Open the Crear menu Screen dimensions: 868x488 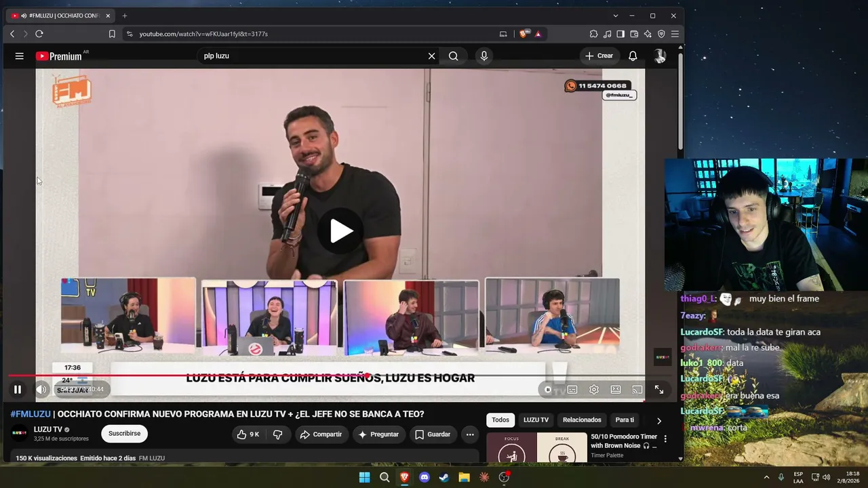pos(599,56)
